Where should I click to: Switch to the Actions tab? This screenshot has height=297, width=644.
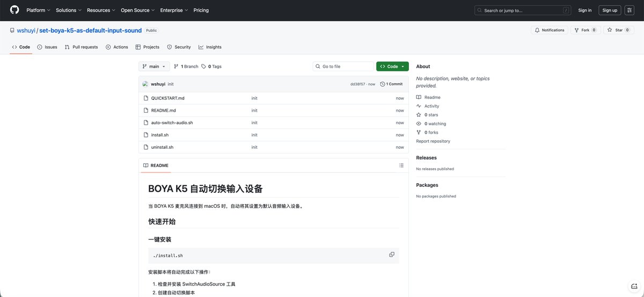pos(117,47)
